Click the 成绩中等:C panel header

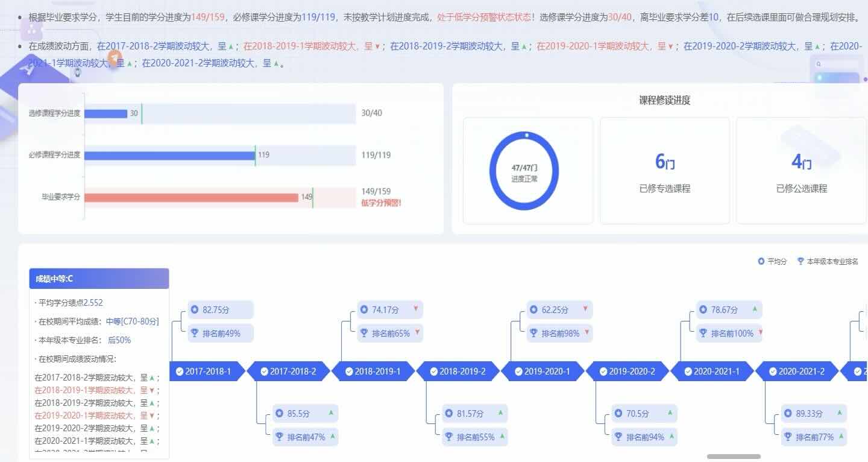[99, 279]
